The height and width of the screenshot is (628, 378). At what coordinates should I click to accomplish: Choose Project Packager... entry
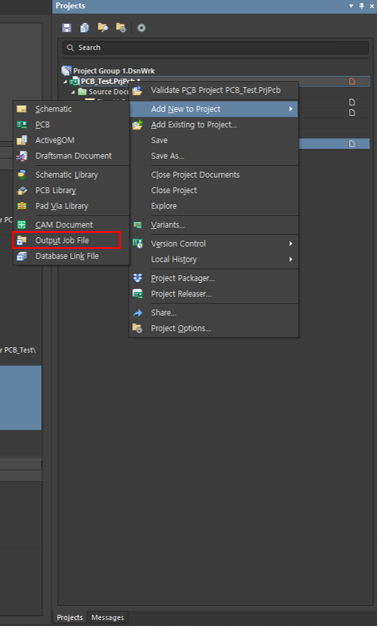183,278
